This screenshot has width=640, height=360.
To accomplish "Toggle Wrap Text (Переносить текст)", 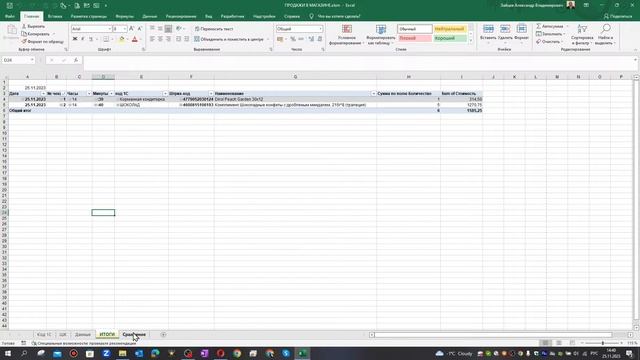I will [x=214, y=29].
